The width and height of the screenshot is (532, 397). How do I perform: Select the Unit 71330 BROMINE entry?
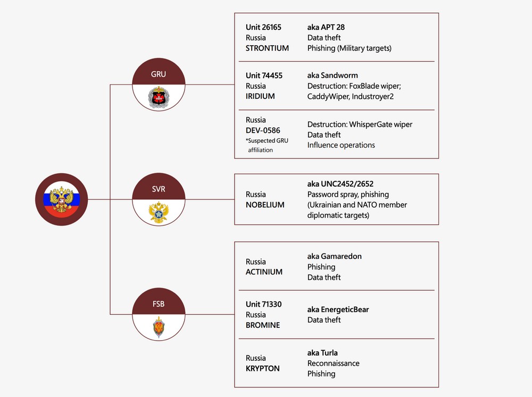click(x=264, y=315)
